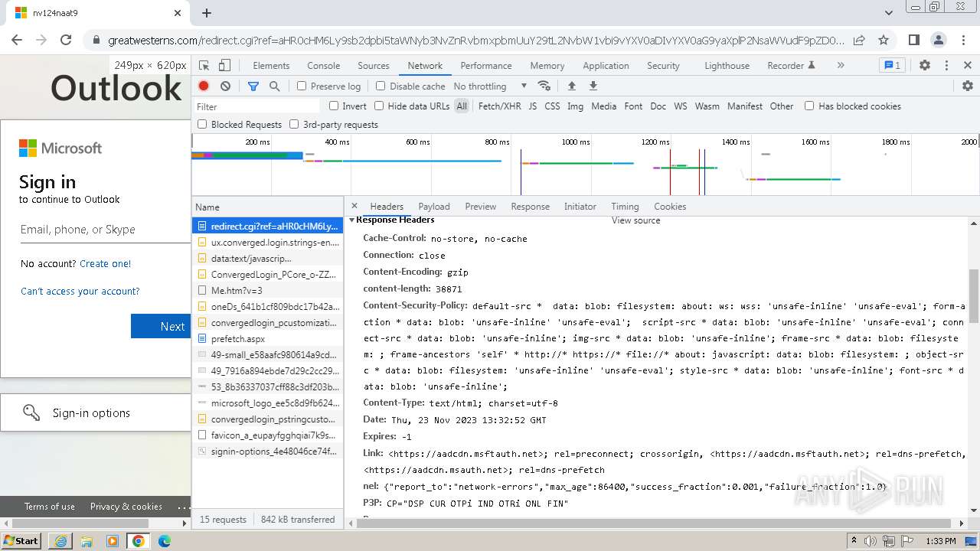Bookmark this page with star icon
Image resolution: width=980 pixels, height=551 pixels.
884,40
